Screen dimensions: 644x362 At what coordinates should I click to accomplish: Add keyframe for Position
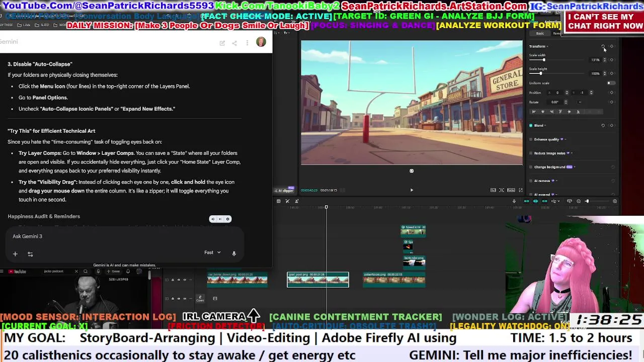pyautogui.click(x=612, y=93)
